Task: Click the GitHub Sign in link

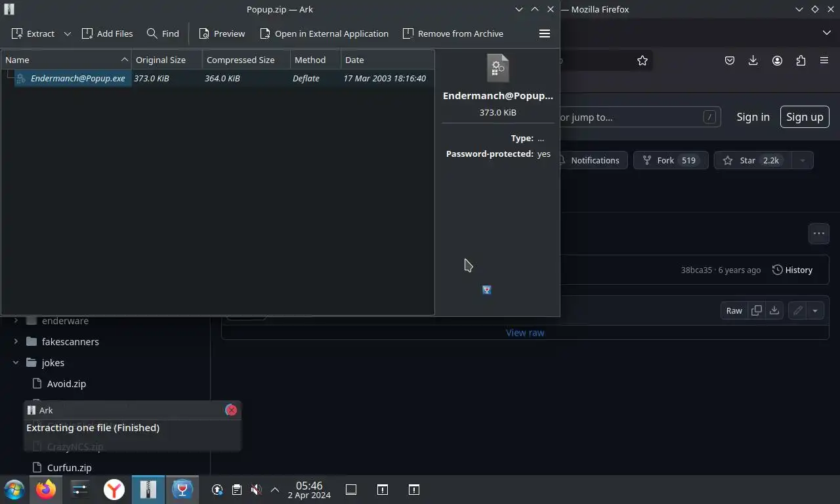Action: [x=753, y=117]
